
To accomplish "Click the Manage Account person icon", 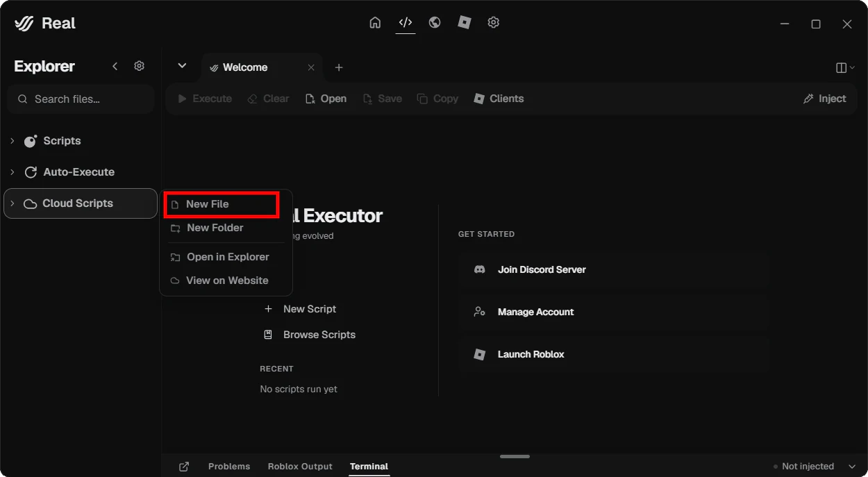I will click(x=479, y=312).
